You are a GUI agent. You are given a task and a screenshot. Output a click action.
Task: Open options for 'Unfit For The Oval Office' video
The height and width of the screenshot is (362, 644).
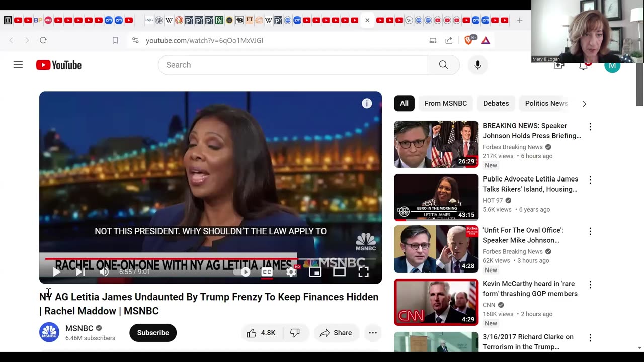tap(590, 231)
